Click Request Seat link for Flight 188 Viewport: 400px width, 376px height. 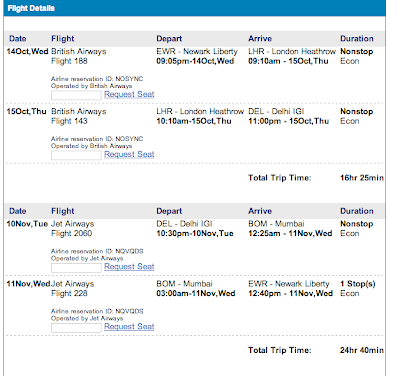click(129, 94)
